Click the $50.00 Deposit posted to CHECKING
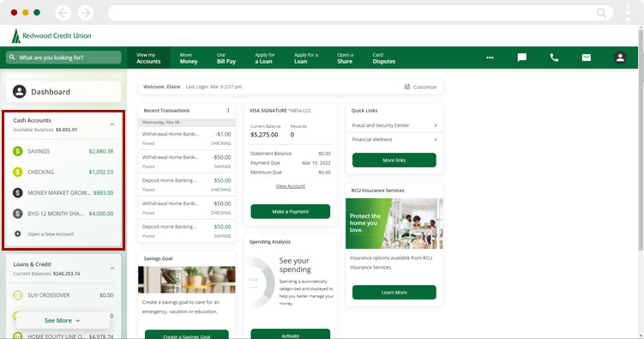The height and width of the screenshot is (339, 644). point(186,185)
